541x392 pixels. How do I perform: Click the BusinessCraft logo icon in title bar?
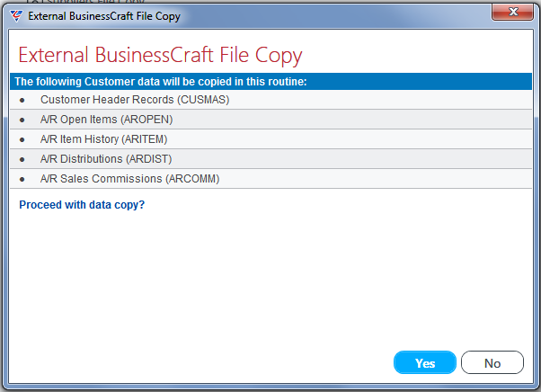click(x=16, y=16)
